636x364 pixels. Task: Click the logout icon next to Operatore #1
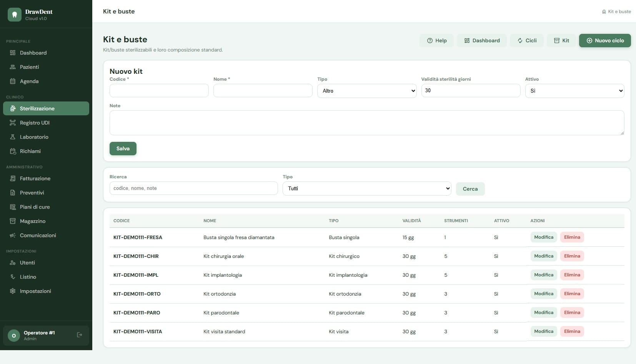tap(80, 335)
